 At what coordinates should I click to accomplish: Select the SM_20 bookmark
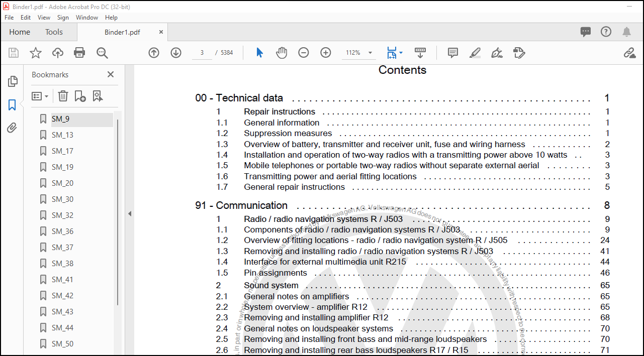click(x=62, y=183)
